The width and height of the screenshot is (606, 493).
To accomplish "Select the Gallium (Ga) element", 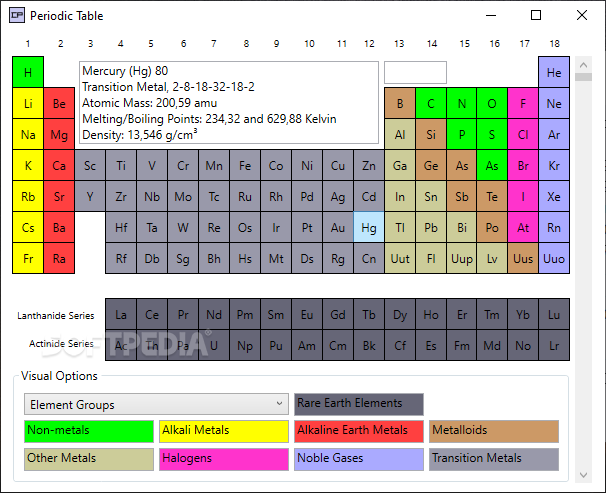I will point(400,165).
